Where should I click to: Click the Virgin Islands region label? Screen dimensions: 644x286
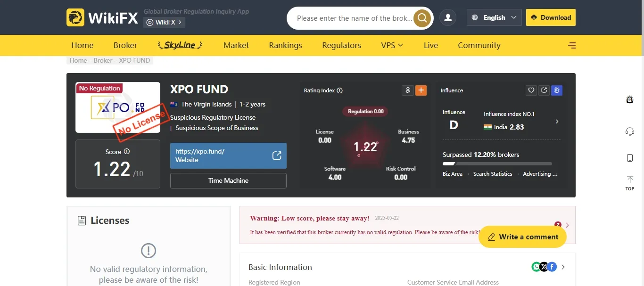(206, 104)
